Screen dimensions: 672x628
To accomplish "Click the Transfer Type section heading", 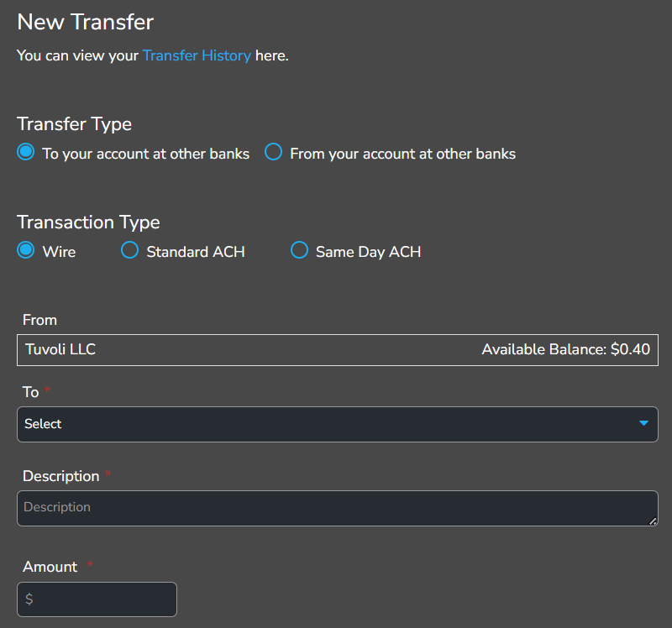I will tap(74, 124).
